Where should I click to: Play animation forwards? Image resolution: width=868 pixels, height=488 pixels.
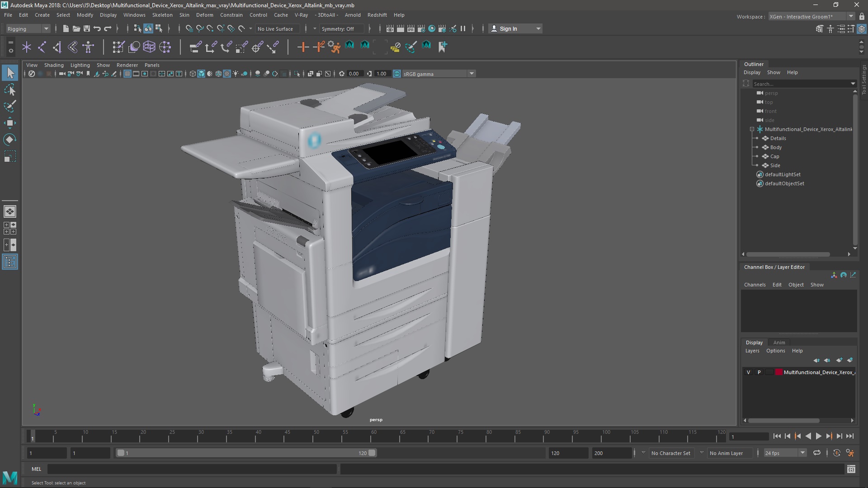[818, 436]
